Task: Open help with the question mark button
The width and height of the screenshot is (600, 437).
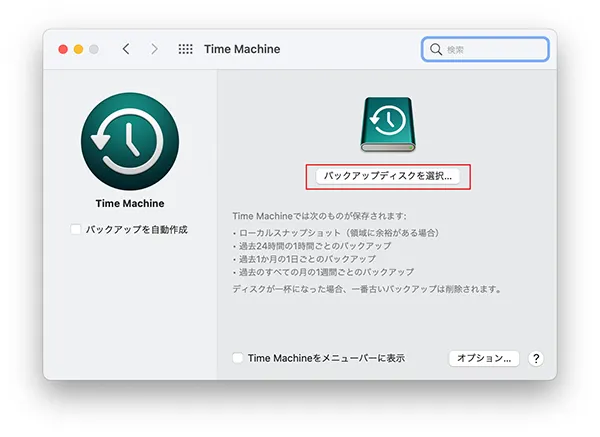Action: coord(536,359)
